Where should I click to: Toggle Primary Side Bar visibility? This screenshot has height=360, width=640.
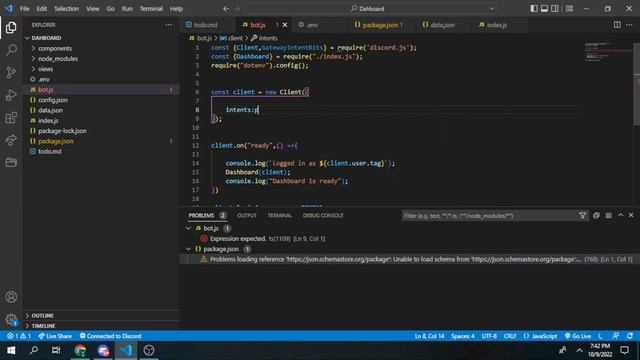[x=534, y=9]
